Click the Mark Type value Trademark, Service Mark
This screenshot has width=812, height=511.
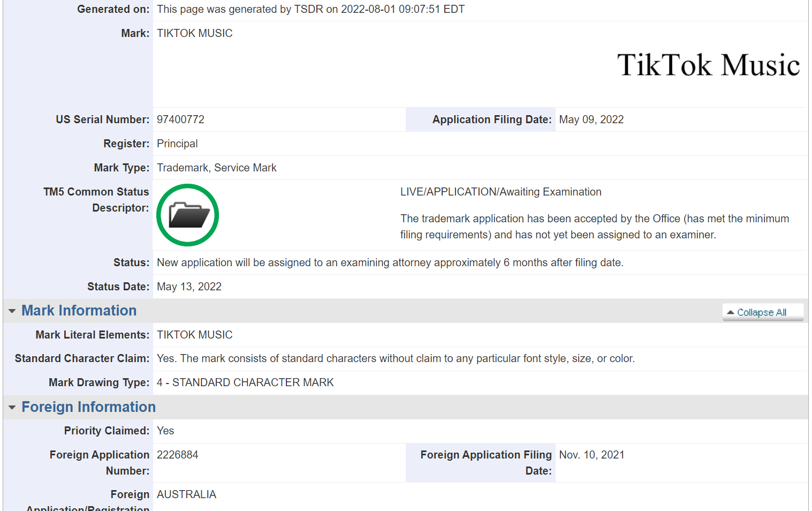tap(217, 168)
